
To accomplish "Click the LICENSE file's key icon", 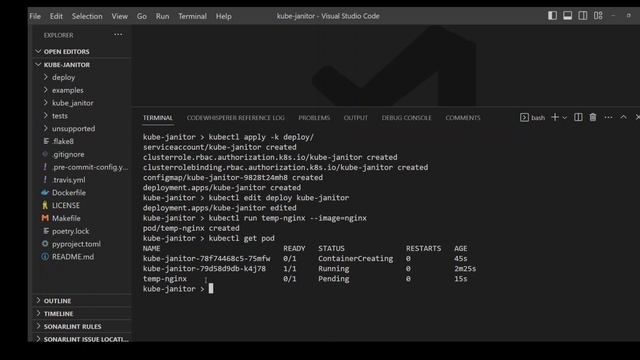I will [x=45, y=205].
